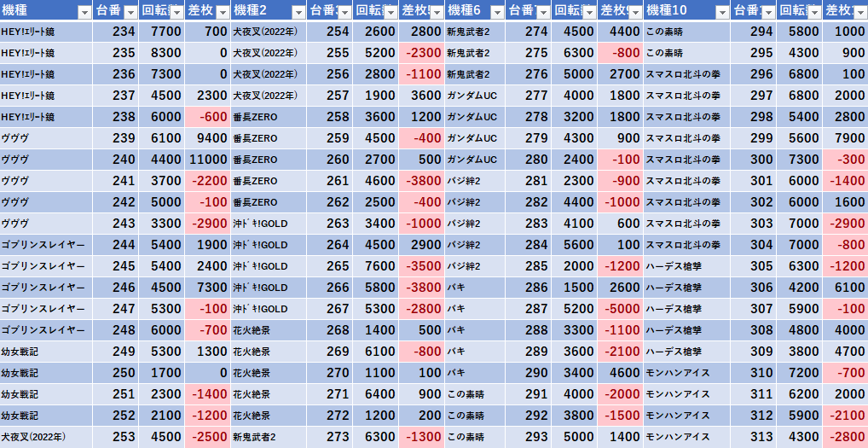Screen dimensions: 868x448
Task: Select machine number cell 293
Action: [528, 437]
